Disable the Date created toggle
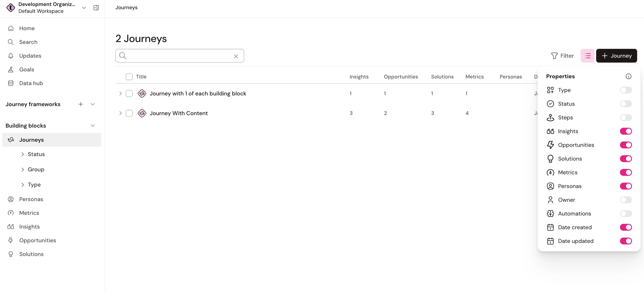The height and width of the screenshot is (292, 644). pos(626,227)
